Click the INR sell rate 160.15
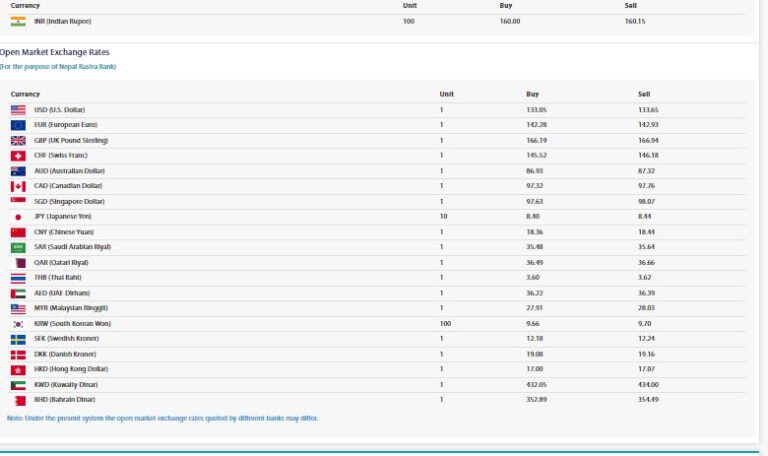The height and width of the screenshot is (456, 768). click(x=635, y=22)
